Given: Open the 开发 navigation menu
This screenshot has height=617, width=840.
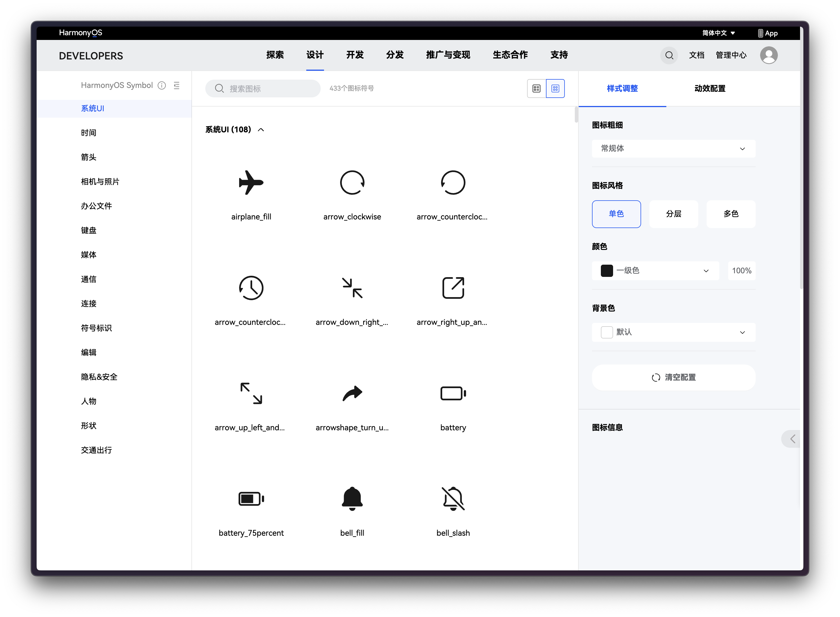Looking at the screenshot, I should coord(355,55).
